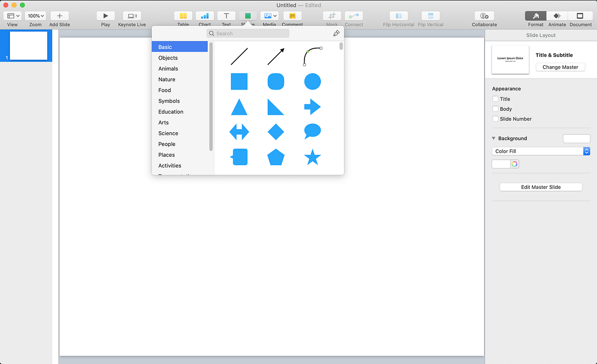This screenshot has height=364, width=597.
Task: Insert the double-headed arrow shape
Action: click(239, 132)
